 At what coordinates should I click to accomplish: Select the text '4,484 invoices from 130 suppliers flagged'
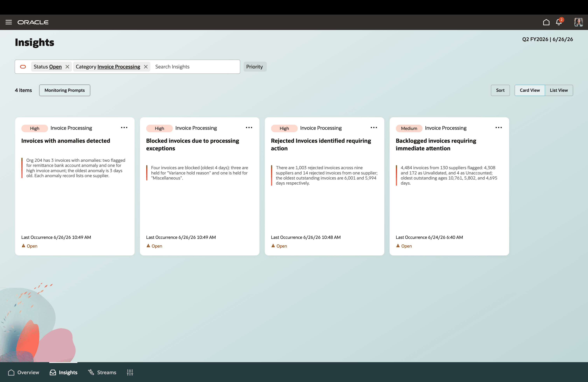point(441,168)
